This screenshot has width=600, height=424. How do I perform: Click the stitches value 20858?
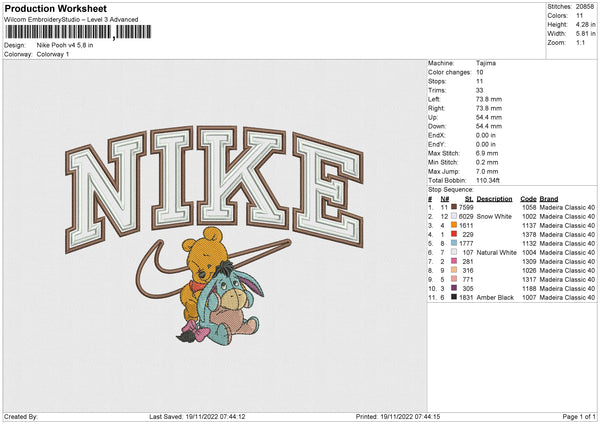585,7
